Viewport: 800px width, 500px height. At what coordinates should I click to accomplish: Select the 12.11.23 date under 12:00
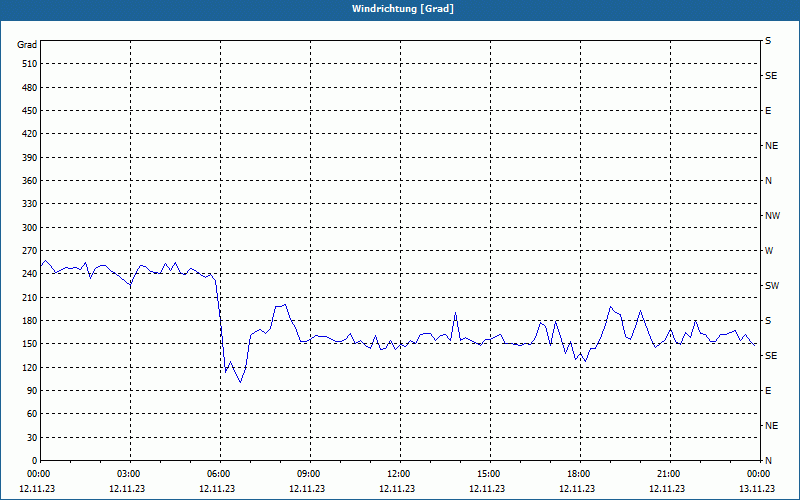pyautogui.click(x=397, y=488)
